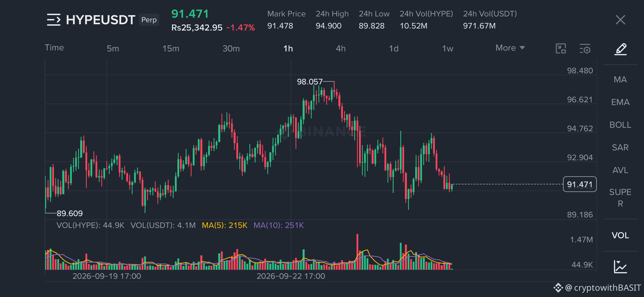The width and height of the screenshot is (644, 297).
Task: Click the chart layout expand icon
Action: pos(560,48)
